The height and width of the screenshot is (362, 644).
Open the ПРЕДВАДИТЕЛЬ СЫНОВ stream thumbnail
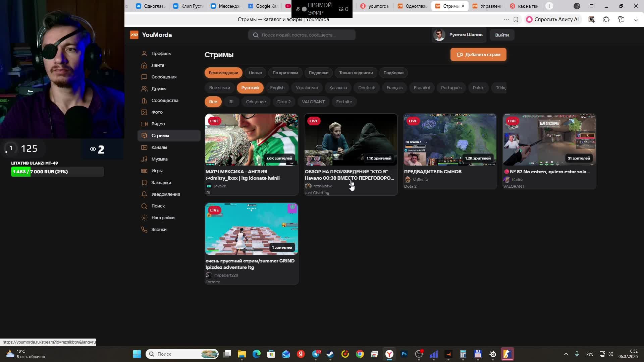coord(450,139)
